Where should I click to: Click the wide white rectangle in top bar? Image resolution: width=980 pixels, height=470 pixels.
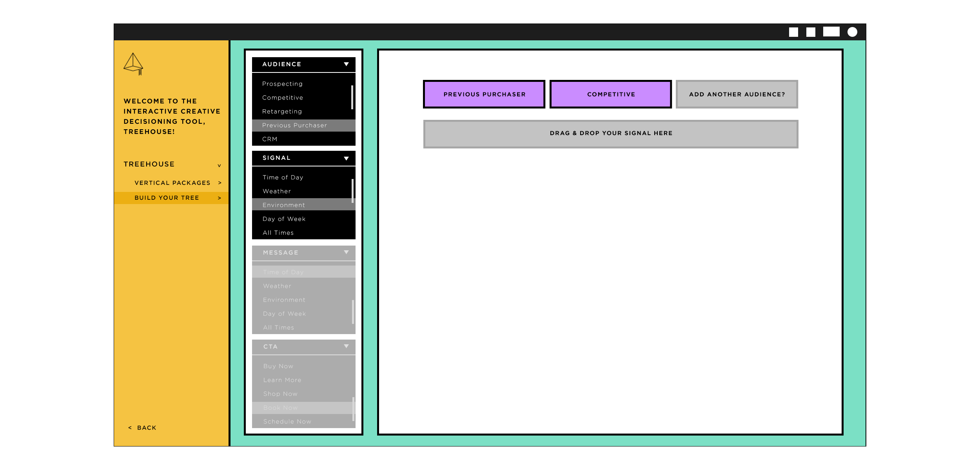(x=831, y=32)
